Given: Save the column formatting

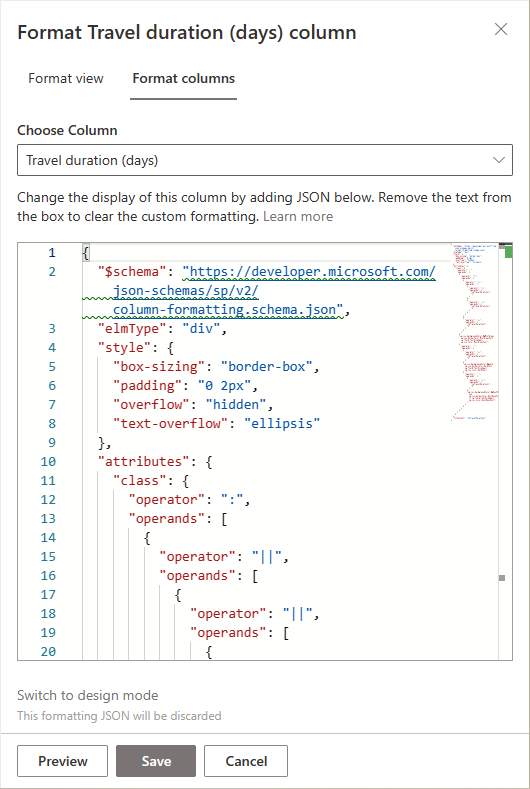Looking at the screenshot, I should tap(156, 761).
